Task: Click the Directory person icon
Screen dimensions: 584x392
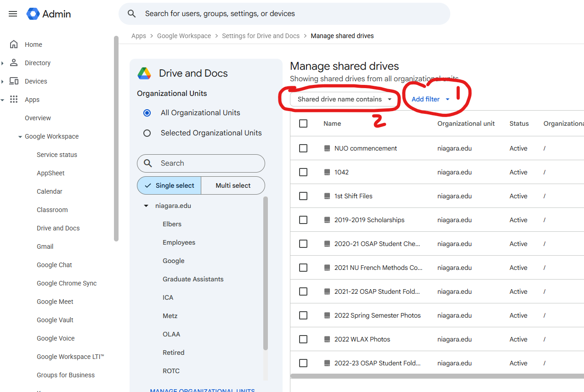Action: tap(14, 63)
